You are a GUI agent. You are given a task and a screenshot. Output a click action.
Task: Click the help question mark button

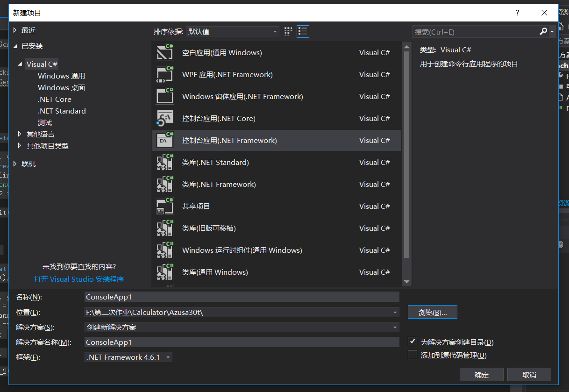coord(517,13)
